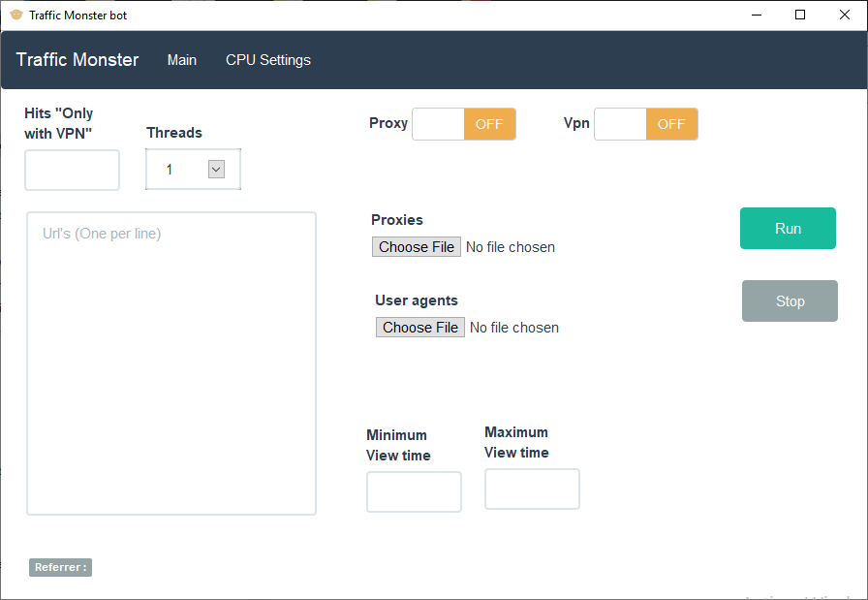Open the CPU Settings tab

point(268,60)
